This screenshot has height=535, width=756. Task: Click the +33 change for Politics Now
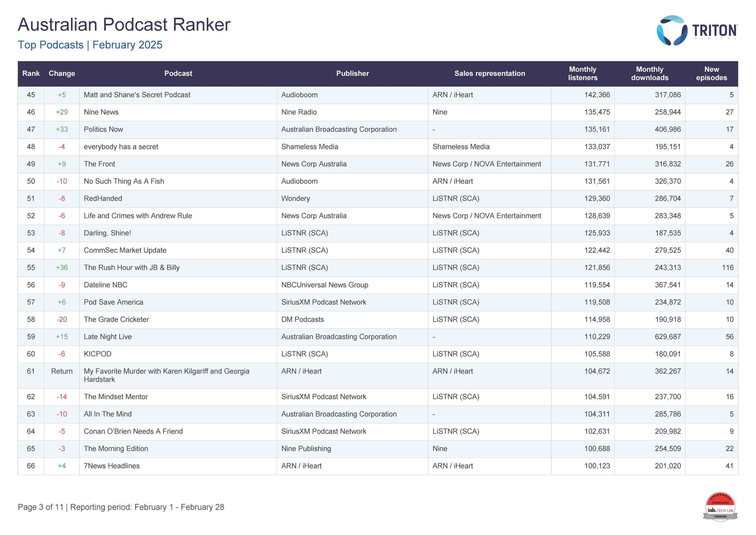click(62, 129)
